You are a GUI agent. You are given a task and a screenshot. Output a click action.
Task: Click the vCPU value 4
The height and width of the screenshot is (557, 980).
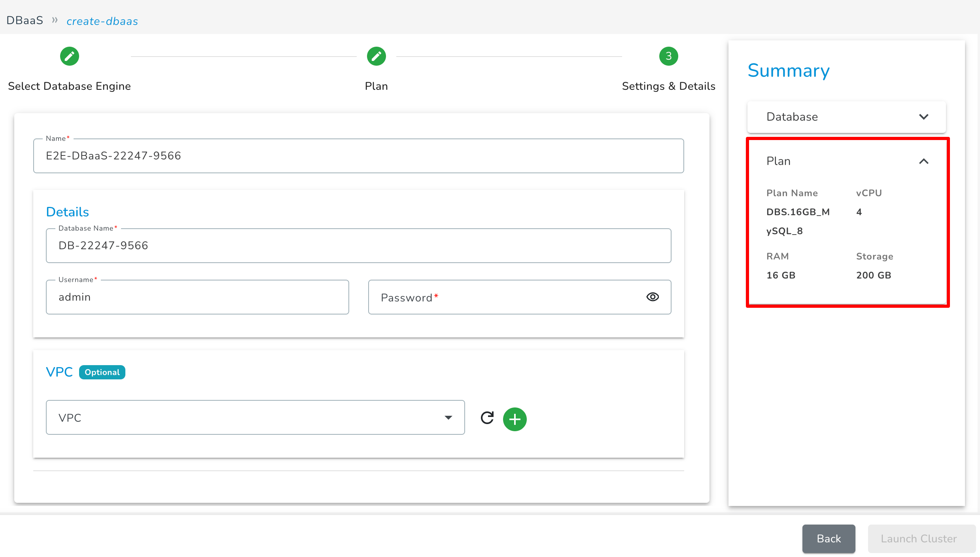859,212
